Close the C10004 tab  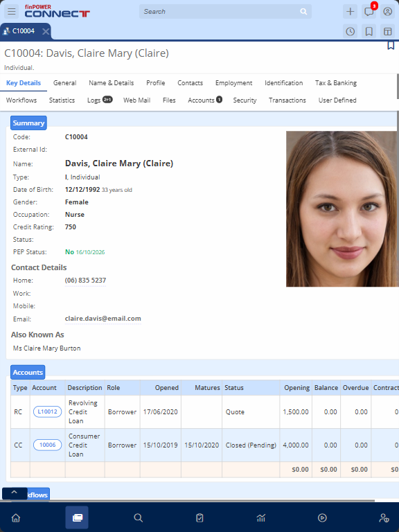click(x=46, y=32)
